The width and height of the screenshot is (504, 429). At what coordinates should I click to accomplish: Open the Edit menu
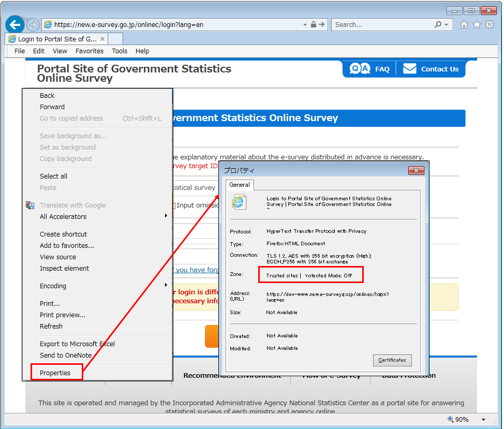pyautogui.click(x=39, y=51)
